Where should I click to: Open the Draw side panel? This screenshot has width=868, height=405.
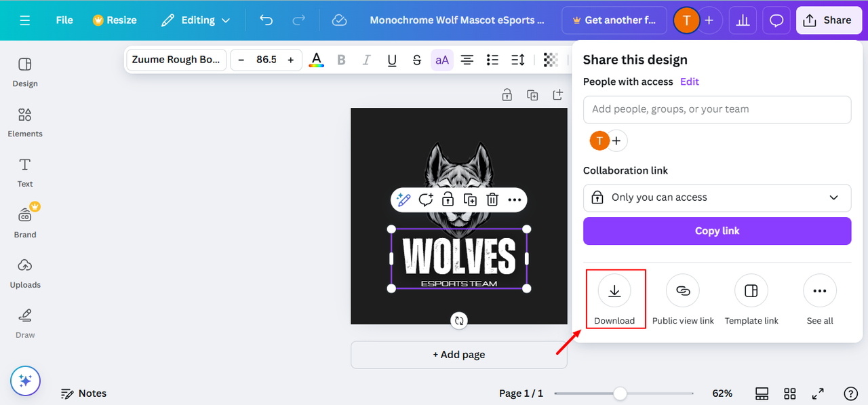(25, 324)
